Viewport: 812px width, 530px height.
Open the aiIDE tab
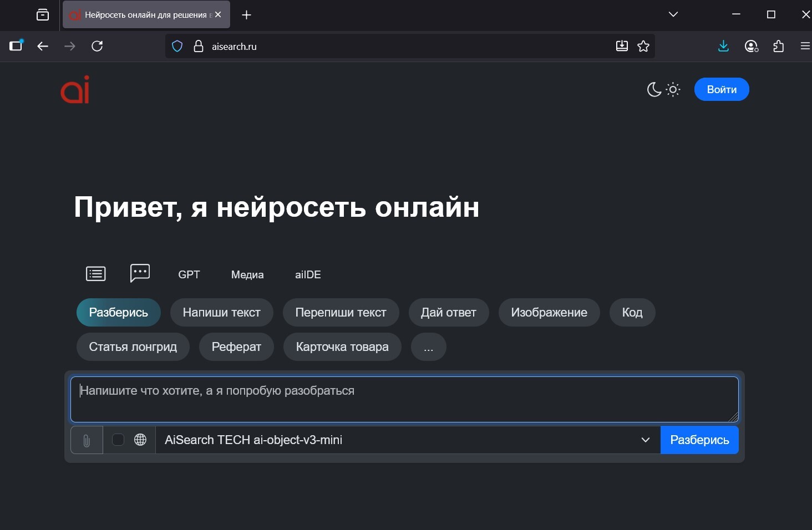click(x=308, y=274)
